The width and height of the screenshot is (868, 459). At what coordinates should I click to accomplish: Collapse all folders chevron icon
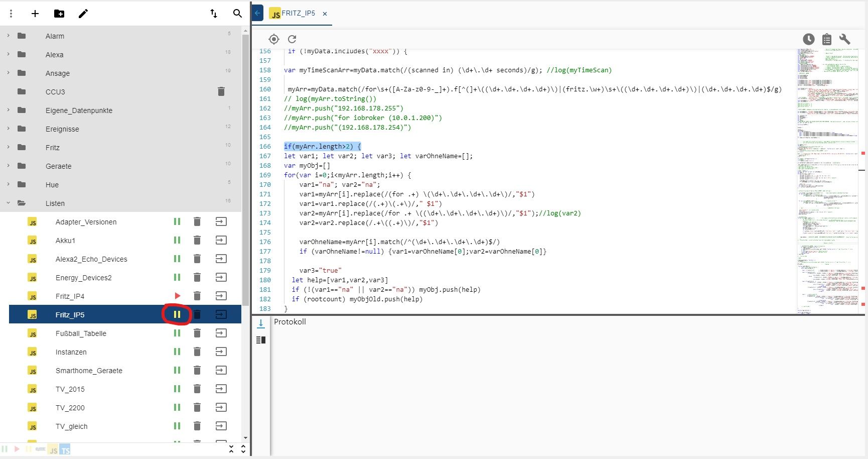click(x=231, y=449)
